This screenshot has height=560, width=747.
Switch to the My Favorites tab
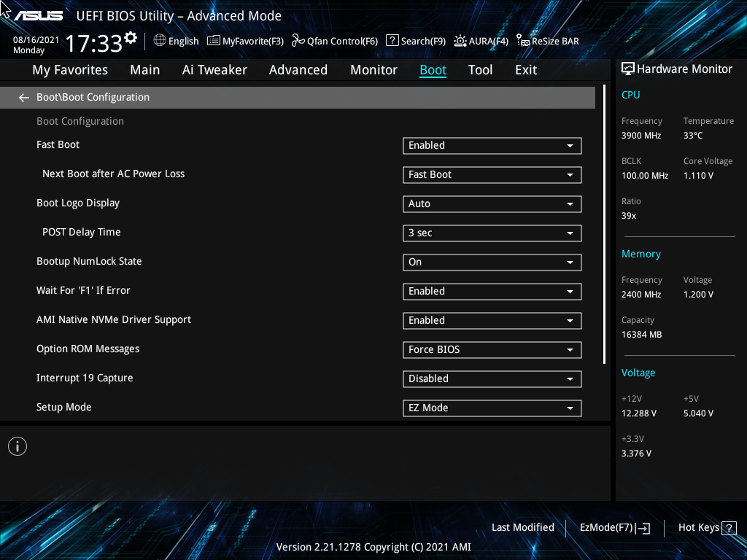[70, 70]
